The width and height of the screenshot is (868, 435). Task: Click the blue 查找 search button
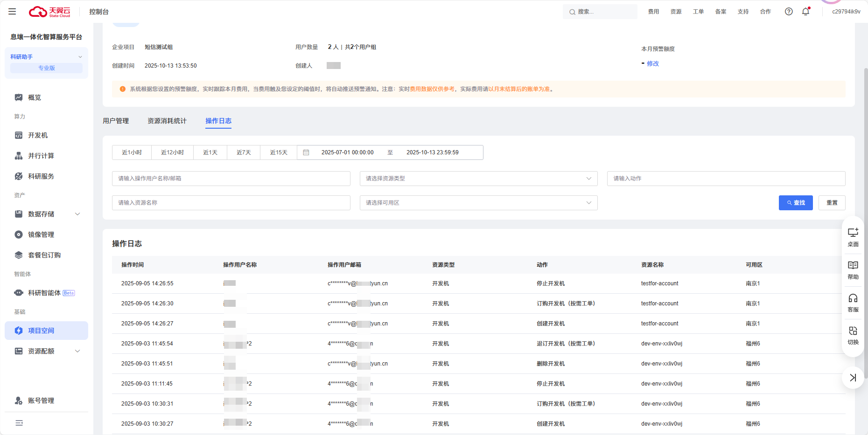click(x=796, y=203)
